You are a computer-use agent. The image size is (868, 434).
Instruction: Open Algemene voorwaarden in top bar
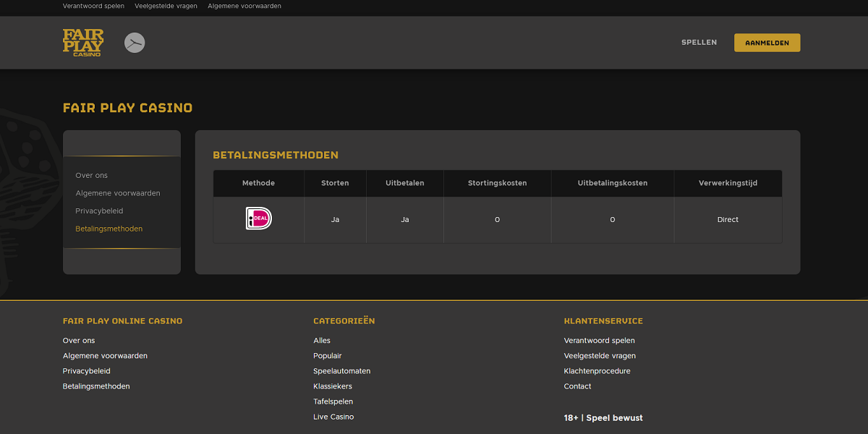(244, 6)
